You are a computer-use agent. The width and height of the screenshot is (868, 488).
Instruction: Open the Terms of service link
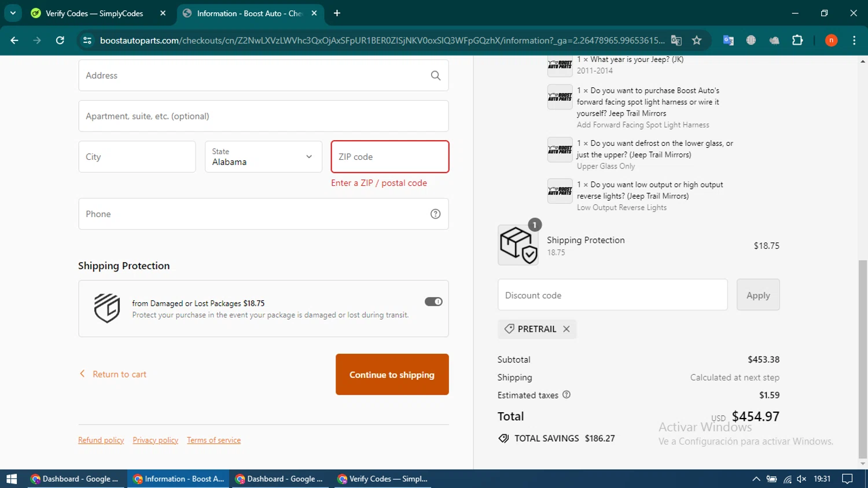point(214,441)
